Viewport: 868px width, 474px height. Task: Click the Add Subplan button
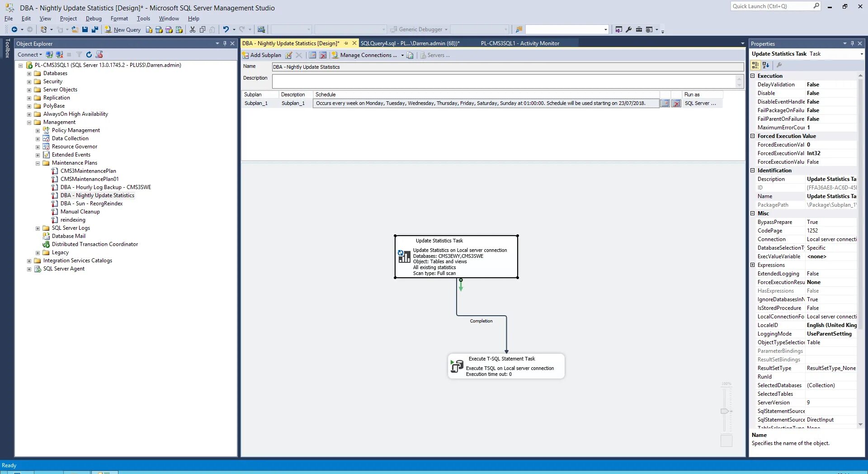pyautogui.click(x=262, y=55)
